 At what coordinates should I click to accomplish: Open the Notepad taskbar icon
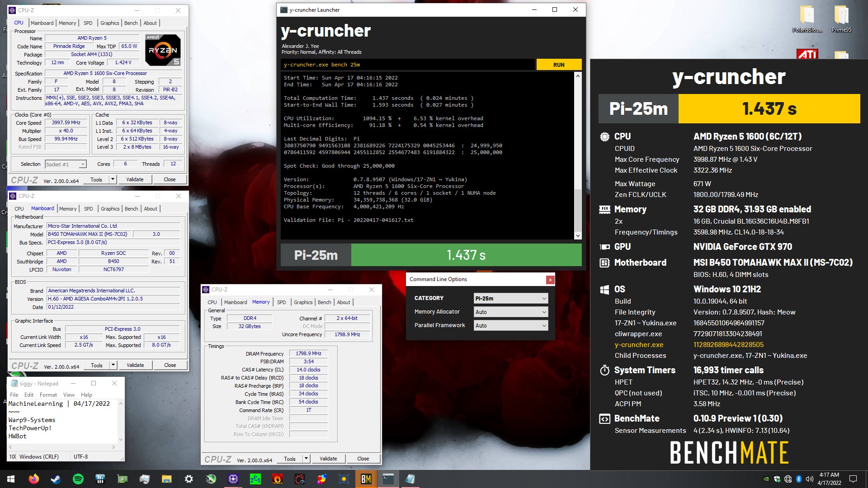coord(410,479)
